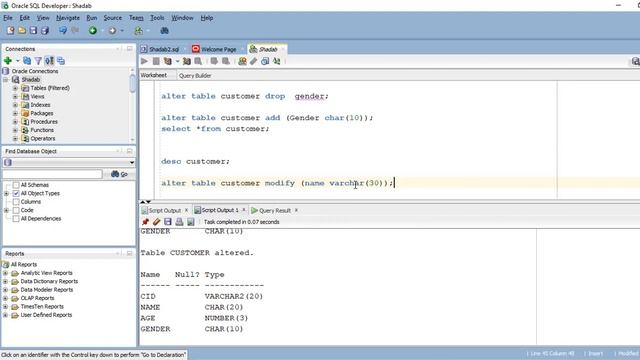Click the Go binoculars button
Viewport: 640px width, 360px height.
(x=120, y=174)
